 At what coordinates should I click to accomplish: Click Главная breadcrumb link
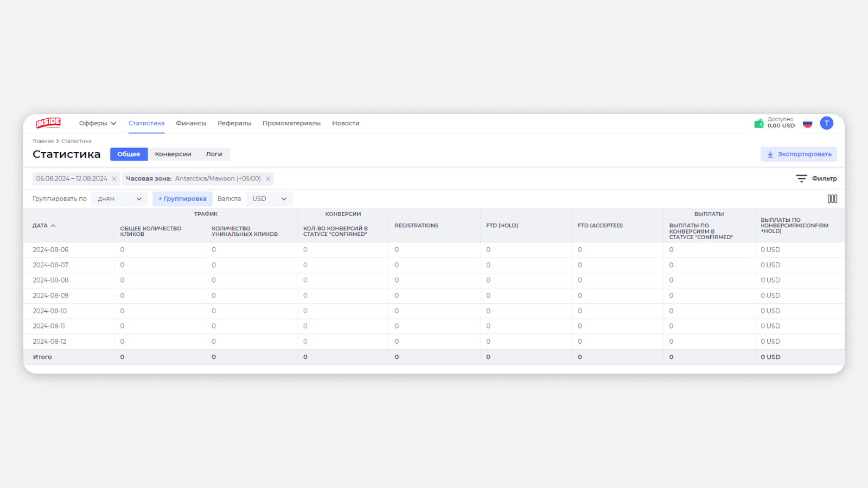click(x=43, y=141)
